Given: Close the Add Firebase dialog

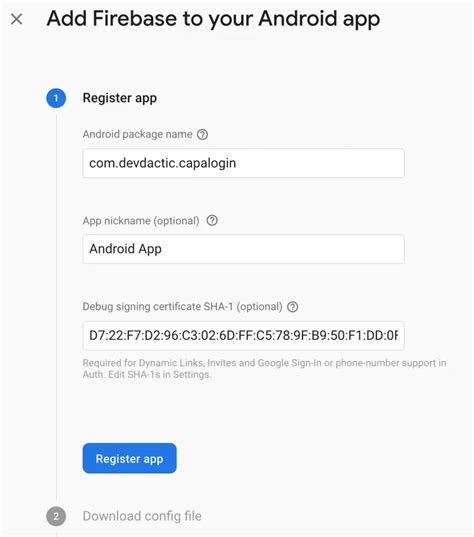Looking at the screenshot, I should [16, 19].
